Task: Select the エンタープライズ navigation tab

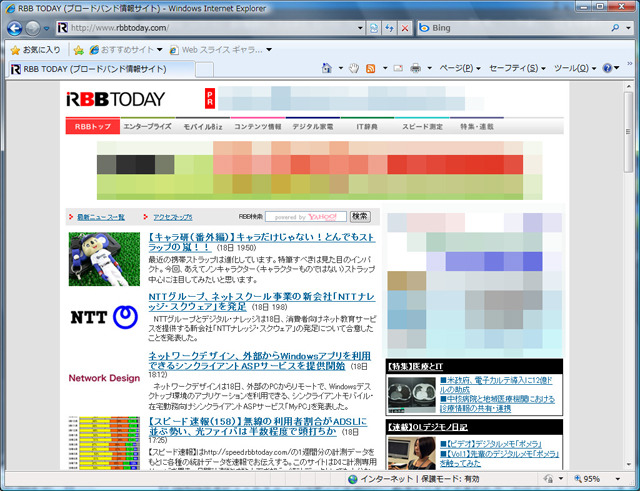Action: coord(147,127)
